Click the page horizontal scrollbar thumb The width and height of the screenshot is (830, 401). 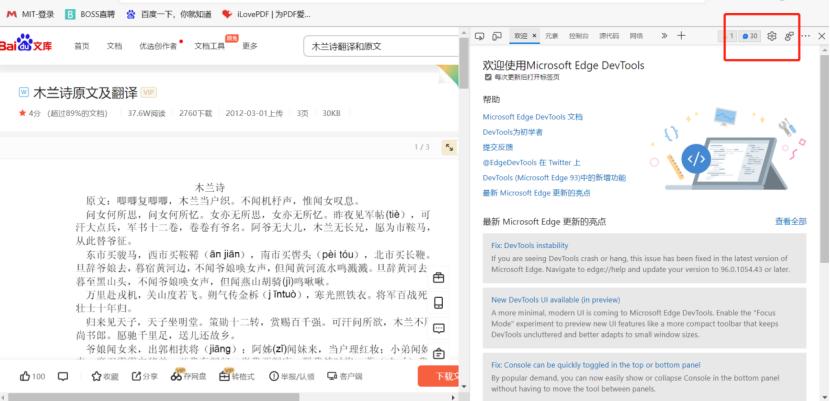pos(154,396)
